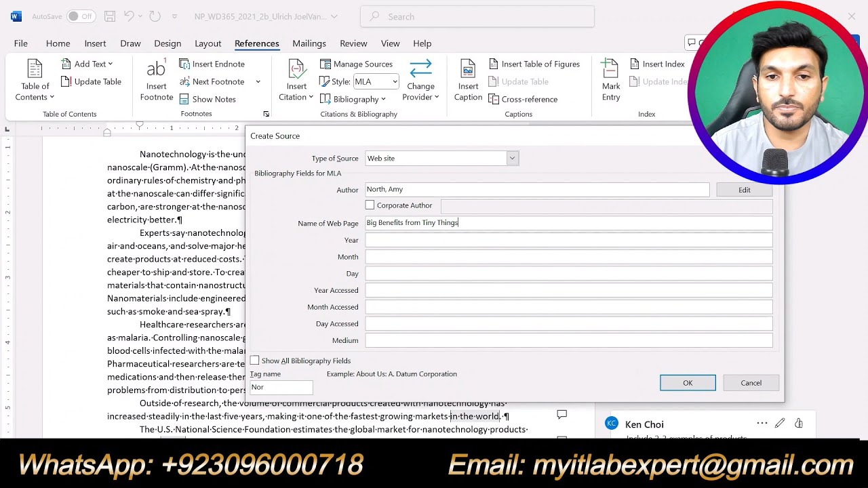Click the Change Provider arrows icon

pos(420,68)
